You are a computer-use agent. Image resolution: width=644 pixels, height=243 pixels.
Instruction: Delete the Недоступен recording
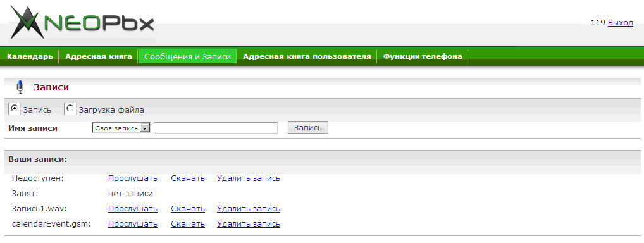249,178
